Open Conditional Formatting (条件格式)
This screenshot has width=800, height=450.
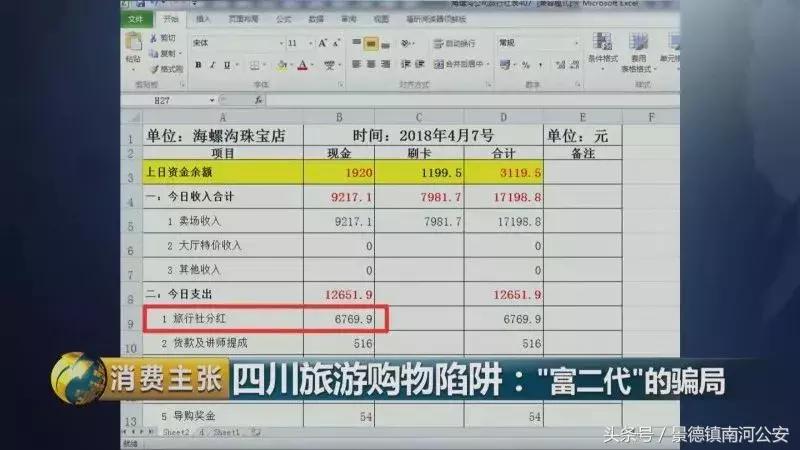(603, 52)
